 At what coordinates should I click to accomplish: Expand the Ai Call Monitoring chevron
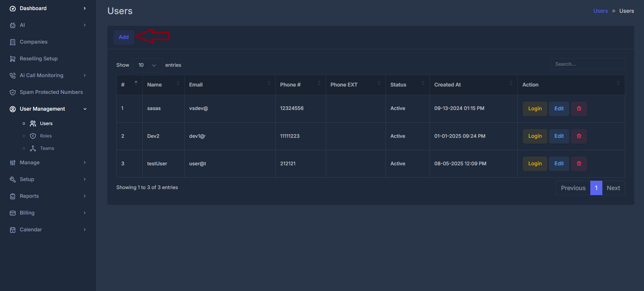pyautogui.click(x=85, y=75)
